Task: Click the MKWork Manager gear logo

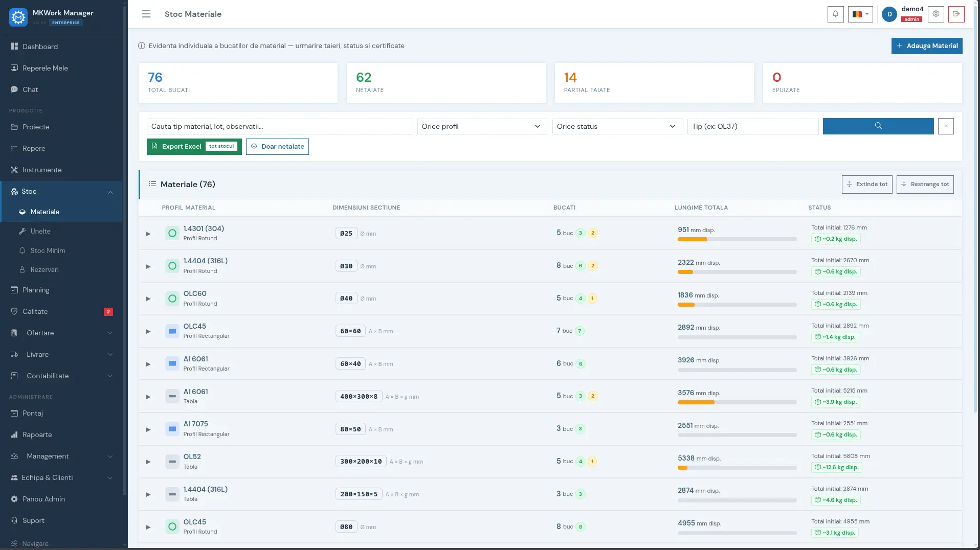Action: [x=18, y=17]
